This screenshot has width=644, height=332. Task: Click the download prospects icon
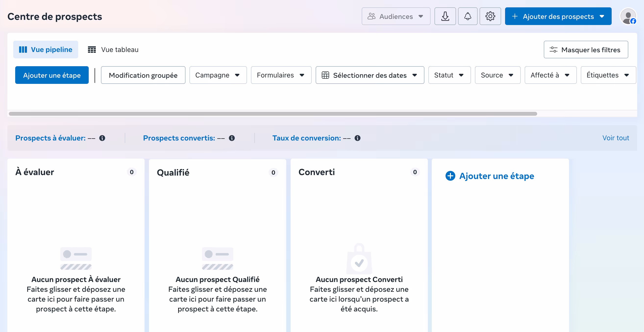point(445,16)
